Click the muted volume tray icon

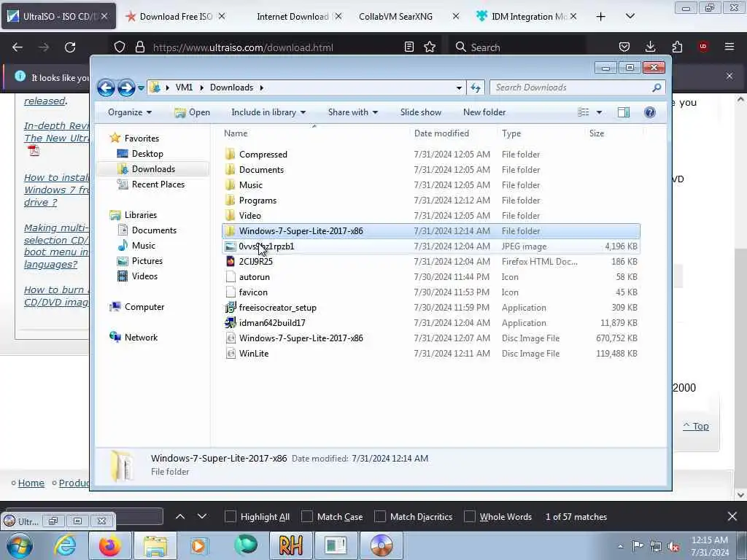pos(673,546)
